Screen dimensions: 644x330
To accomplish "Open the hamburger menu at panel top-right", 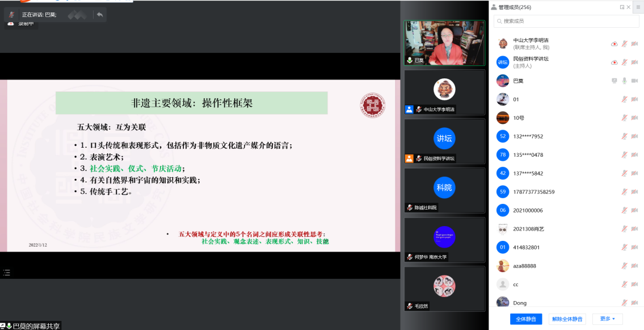I will tap(638, 7).
